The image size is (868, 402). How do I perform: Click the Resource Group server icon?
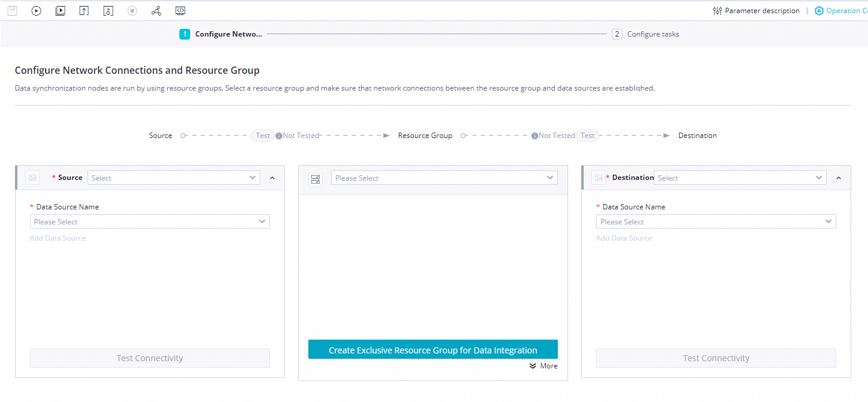click(316, 179)
